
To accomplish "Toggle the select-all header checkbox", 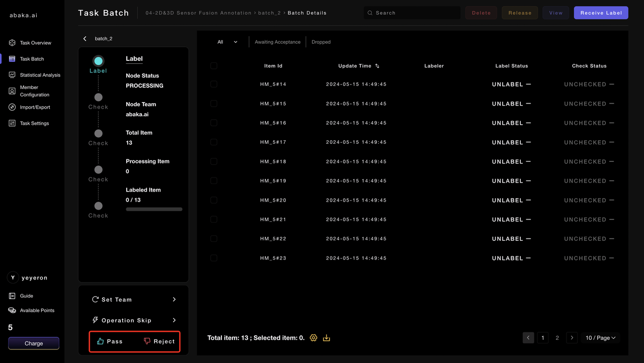I will [x=214, y=66].
